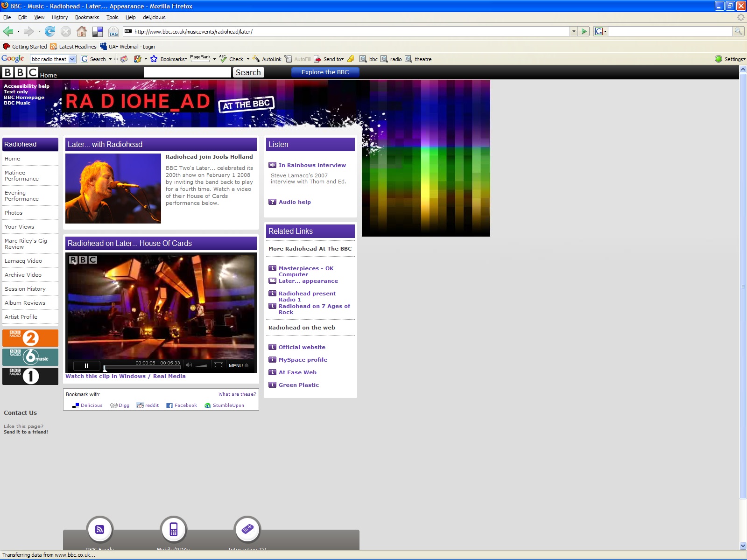747x560 pixels.
Task: Click the Getting Started bookmark
Action: pos(25,47)
